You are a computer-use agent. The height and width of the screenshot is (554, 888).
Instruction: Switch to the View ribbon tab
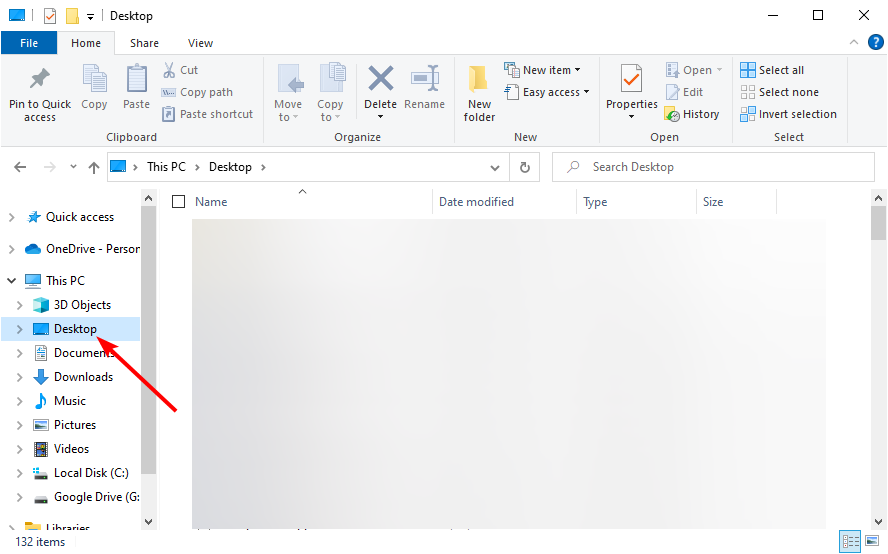click(x=200, y=43)
